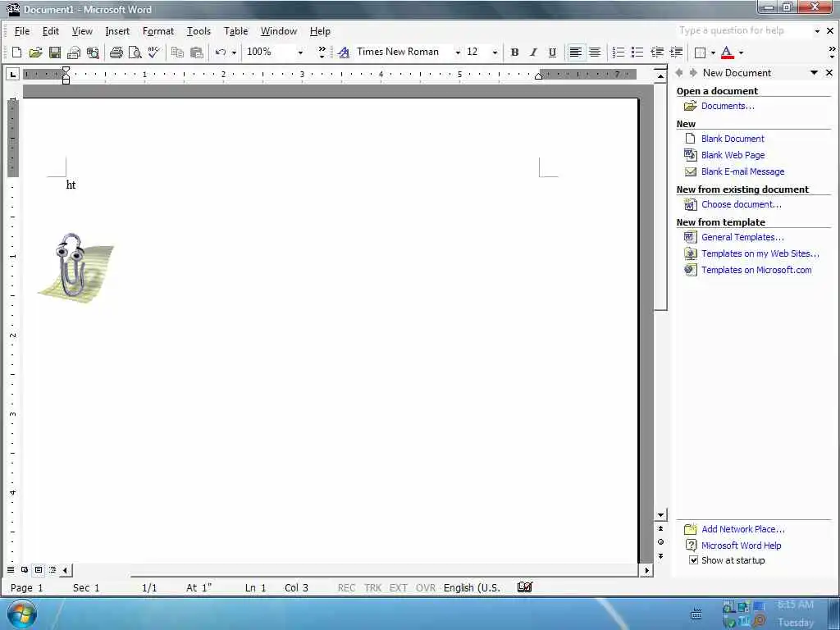Center align the text
Image resolution: width=840 pixels, height=630 pixels.
[x=595, y=52]
